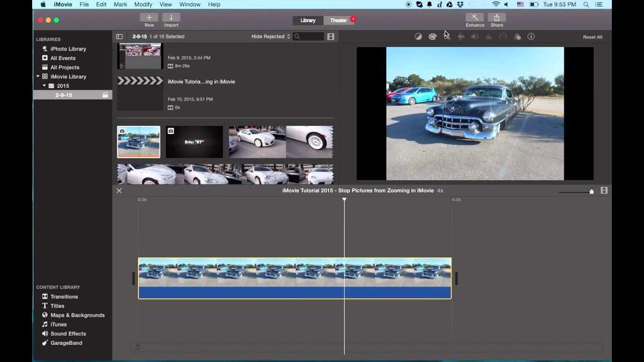The width and height of the screenshot is (644, 362).
Task: Open timeline clip appearance filmstrip settings
Action: 604,191
